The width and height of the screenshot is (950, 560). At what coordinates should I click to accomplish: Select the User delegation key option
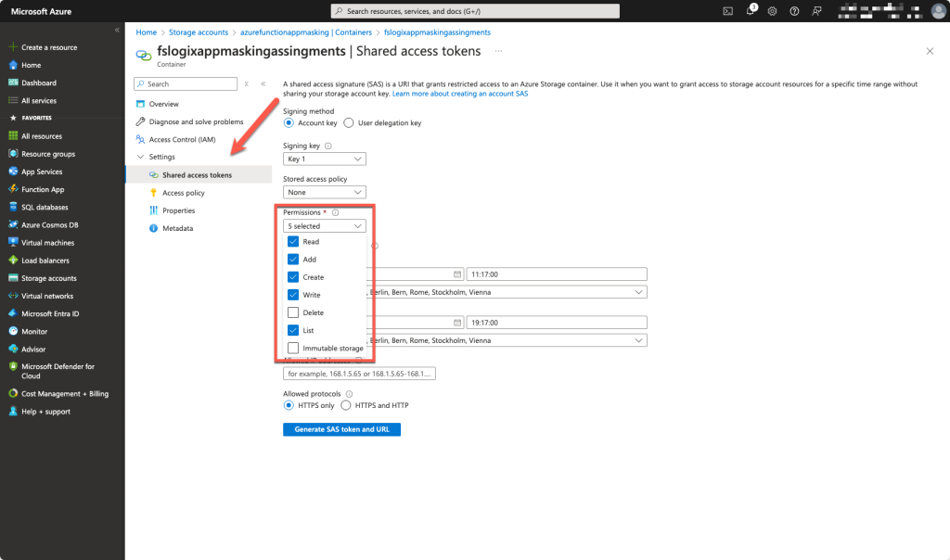[349, 123]
